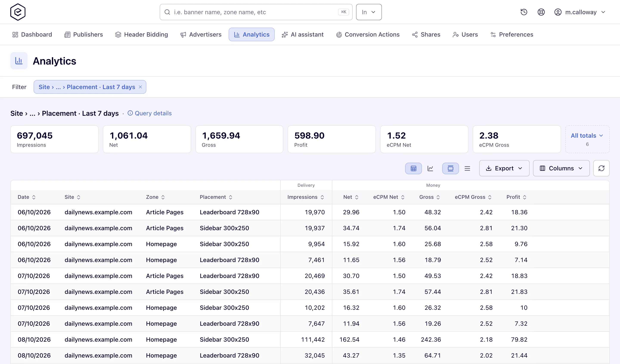Open the AI assistant tab
This screenshot has height=364, width=620.
tap(303, 34)
